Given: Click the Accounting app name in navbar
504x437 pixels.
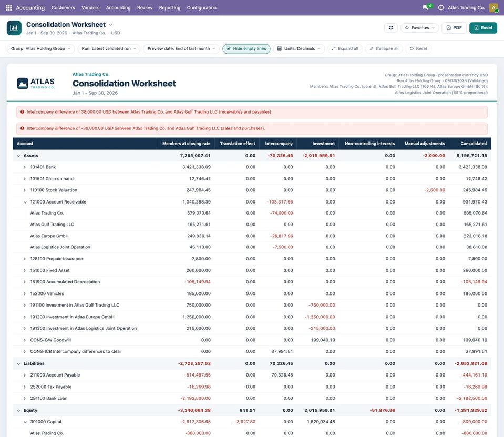Looking at the screenshot, I should click(x=30, y=8).
